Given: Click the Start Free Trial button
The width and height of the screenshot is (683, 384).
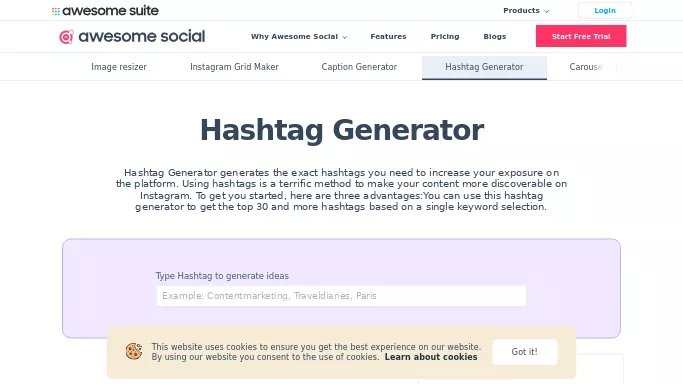Looking at the screenshot, I should click(581, 36).
